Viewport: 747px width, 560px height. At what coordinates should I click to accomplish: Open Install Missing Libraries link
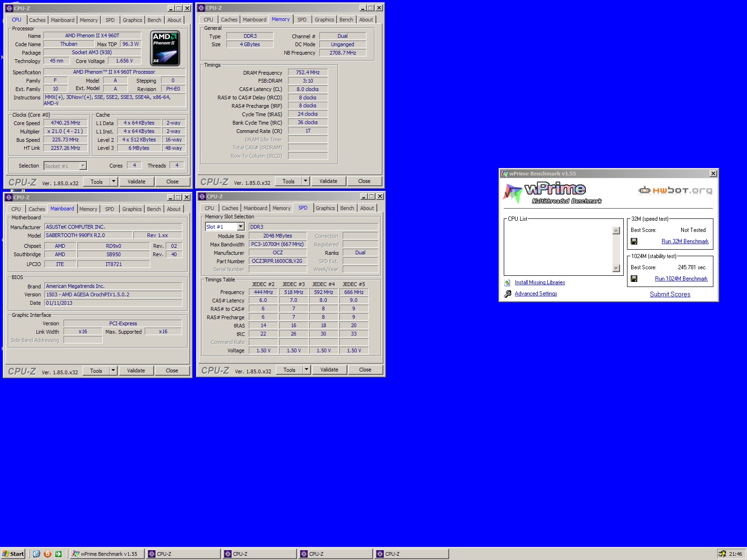click(540, 282)
